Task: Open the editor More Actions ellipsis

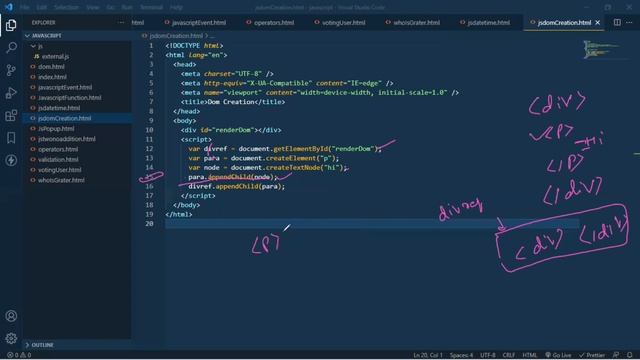Action: click(x=629, y=22)
